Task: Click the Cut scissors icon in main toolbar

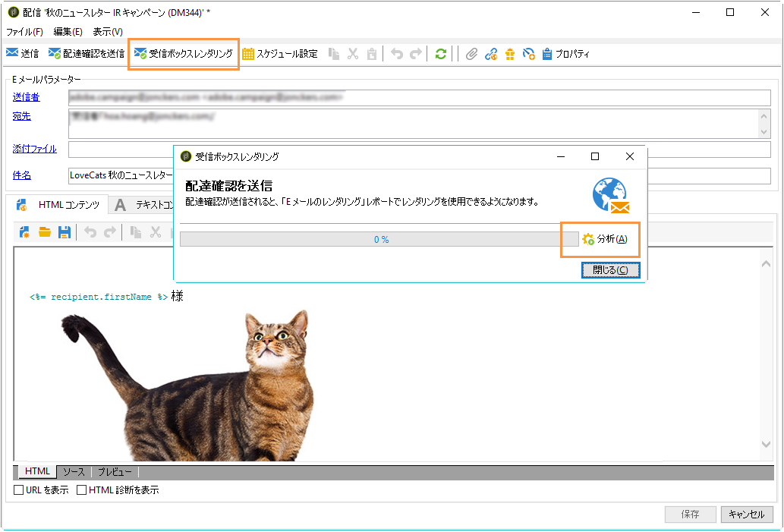Action: tap(353, 53)
